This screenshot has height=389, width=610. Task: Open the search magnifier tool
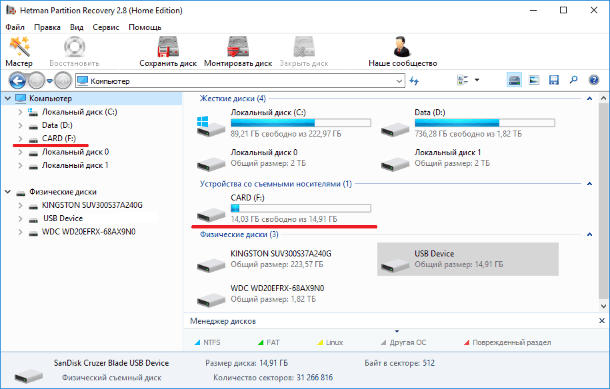573,80
